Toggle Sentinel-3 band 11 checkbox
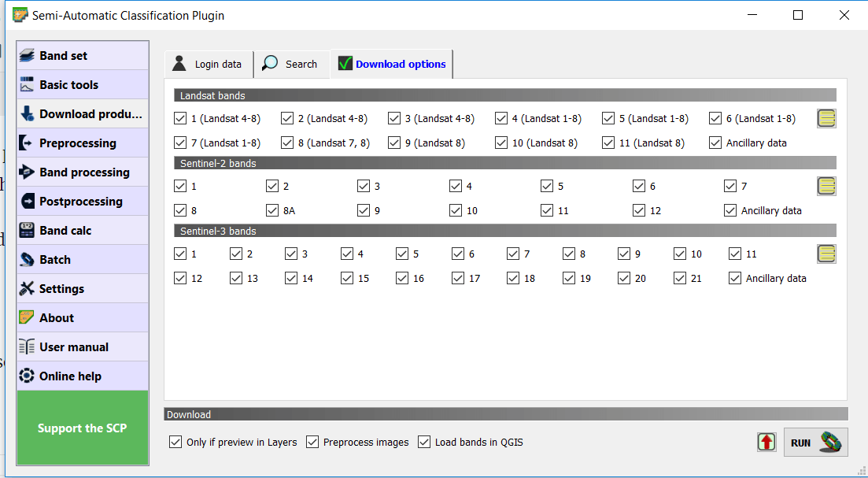This screenshot has width=868, height=478. coord(734,254)
